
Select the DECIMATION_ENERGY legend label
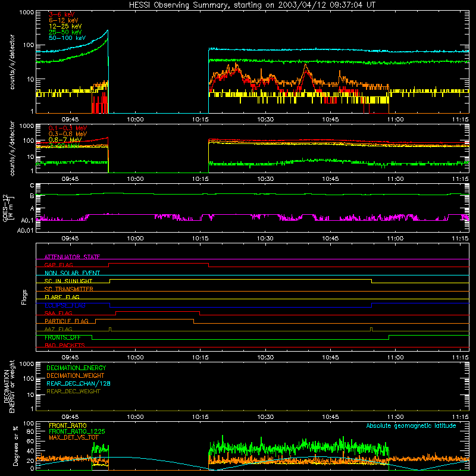pos(76,368)
